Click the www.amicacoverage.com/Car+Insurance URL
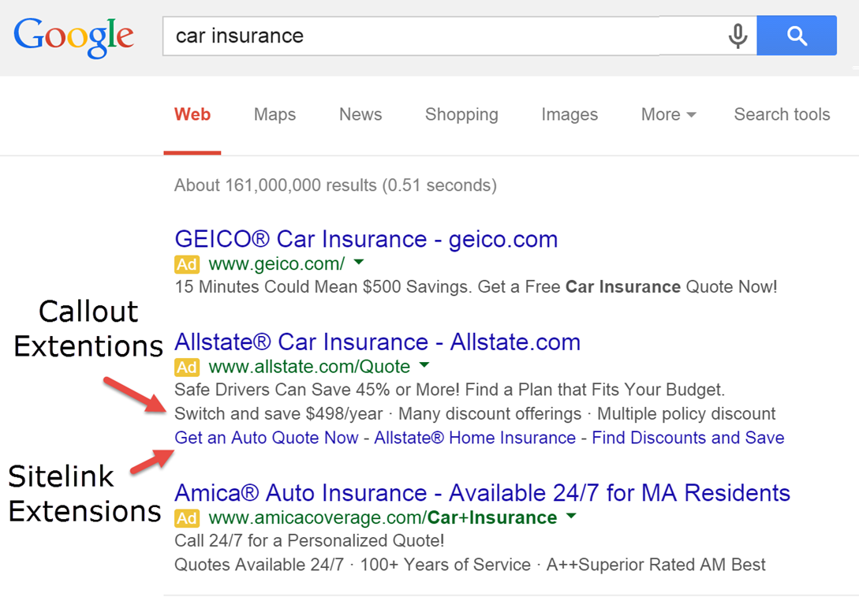Screen dimensions: 859x616 (x=383, y=517)
